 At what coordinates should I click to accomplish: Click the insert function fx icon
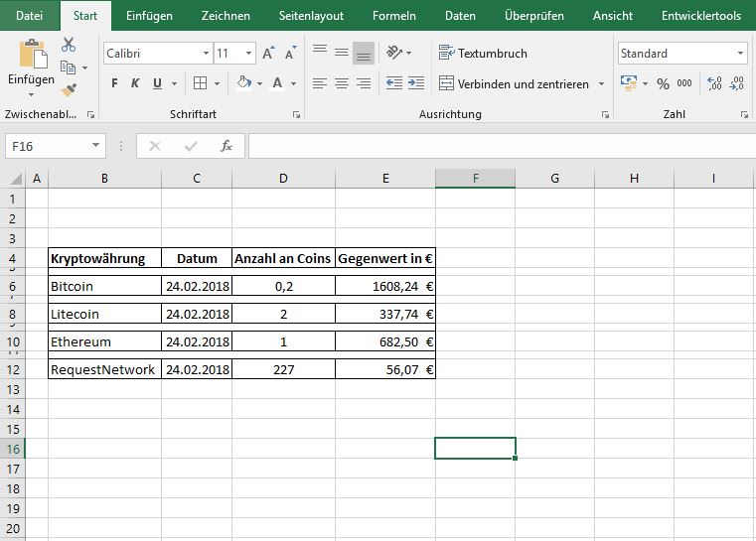pos(227,146)
